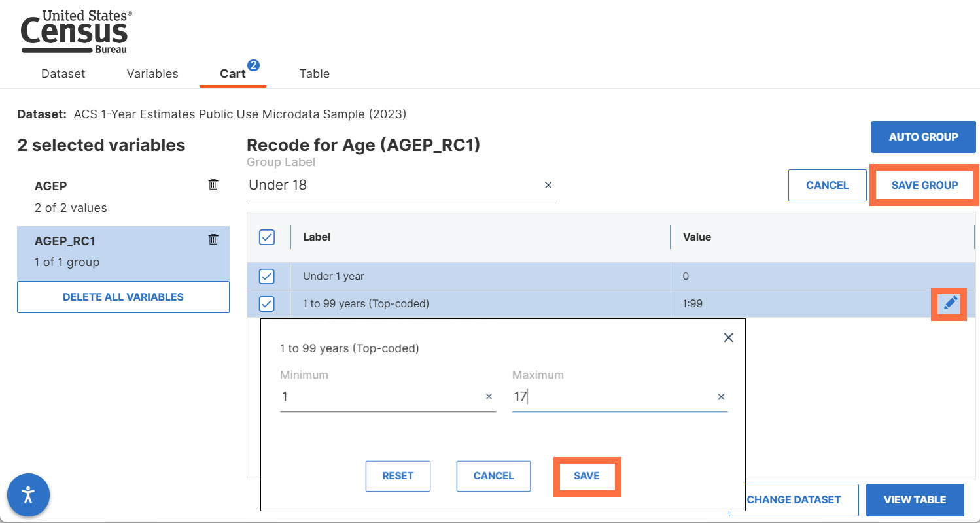Image resolution: width=980 pixels, height=523 pixels.
Task: Clear the Maximum value field
Action: (721, 396)
